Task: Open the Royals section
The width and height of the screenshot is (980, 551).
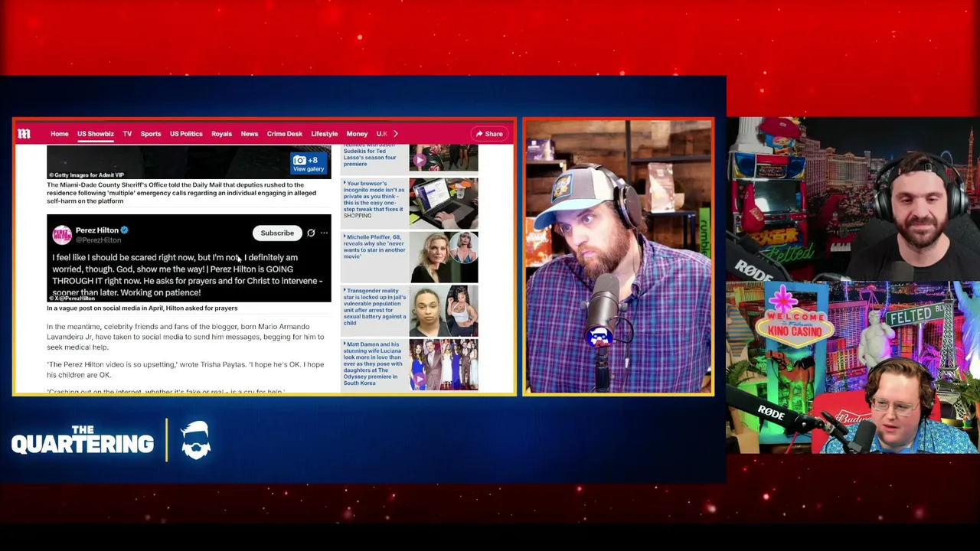Action: (221, 134)
